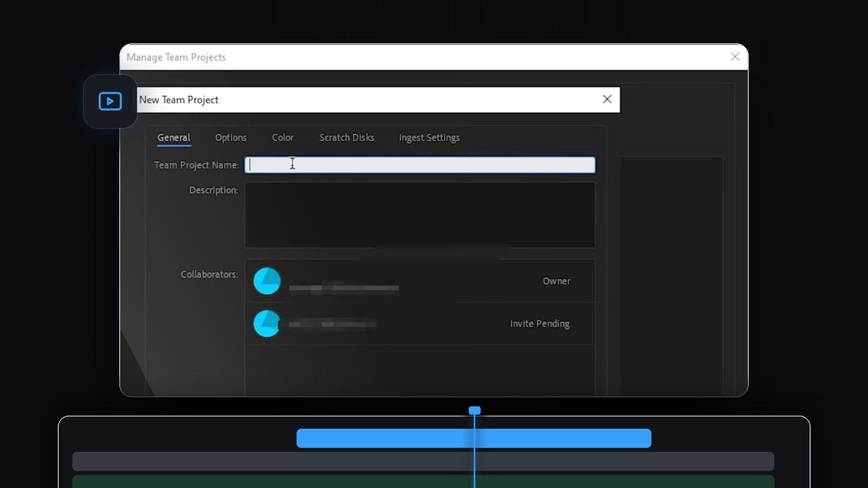Select the green timeline track
Image resolution: width=868 pixels, height=488 pixels.
point(423,481)
